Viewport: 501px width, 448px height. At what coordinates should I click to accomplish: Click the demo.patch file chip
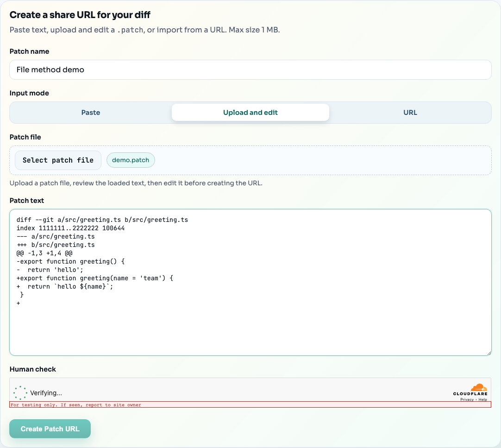point(131,160)
